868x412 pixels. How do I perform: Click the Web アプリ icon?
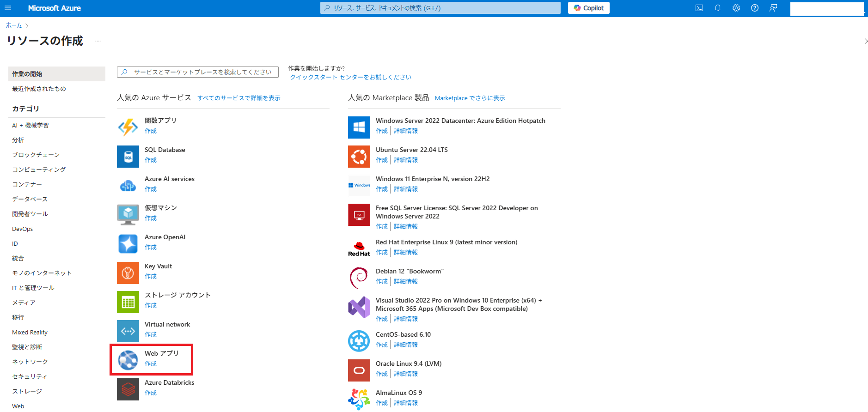coord(128,360)
